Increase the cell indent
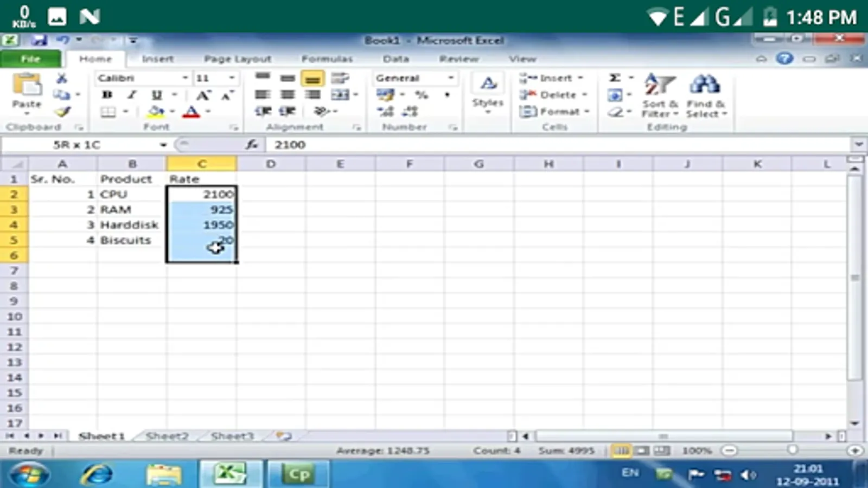This screenshot has height=488, width=868. [288, 112]
